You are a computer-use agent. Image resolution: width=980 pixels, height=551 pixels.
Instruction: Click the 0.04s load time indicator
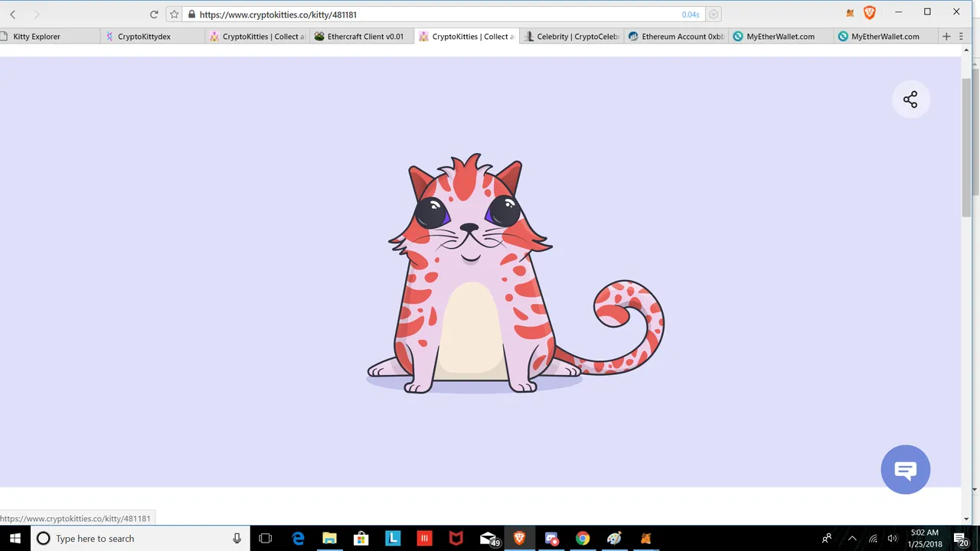[x=691, y=15]
